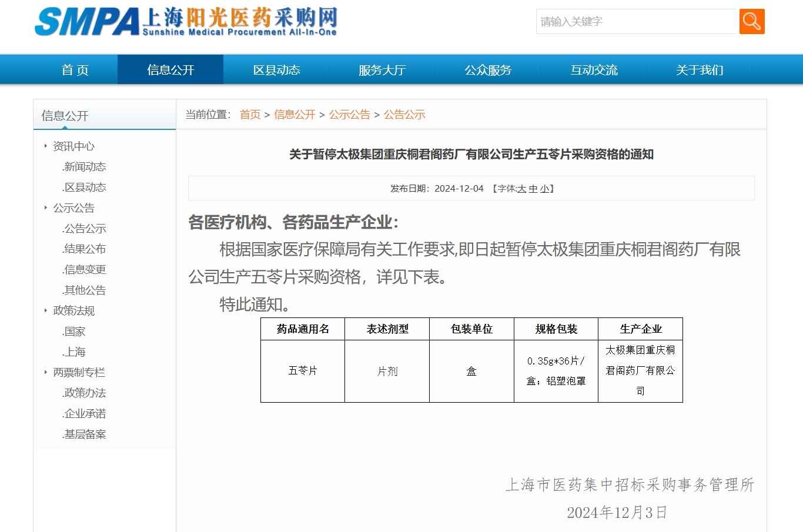Image resolution: width=803 pixels, height=532 pixels.
Task: Go to 首页 via the navigation bar
Action: 75,69
